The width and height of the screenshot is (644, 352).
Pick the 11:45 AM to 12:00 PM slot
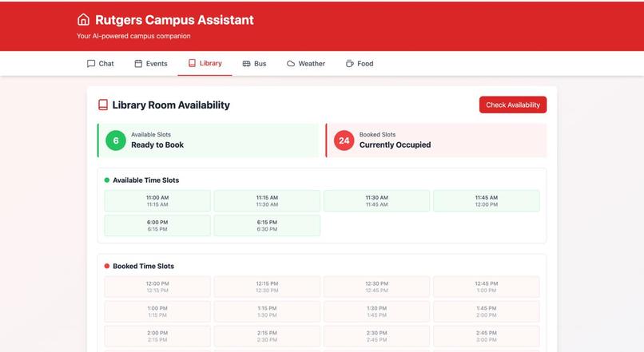(x=487, y=200)
